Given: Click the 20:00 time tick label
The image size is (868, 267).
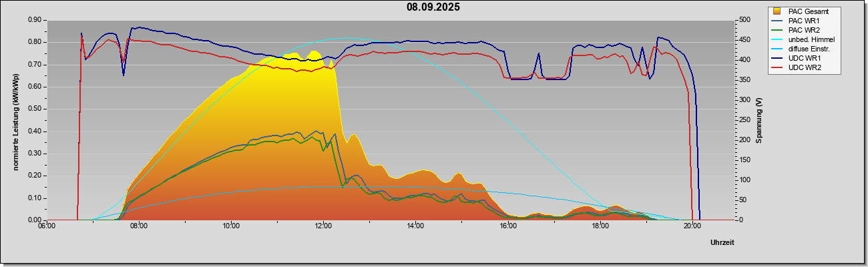Looking at the screenshot, I should click(692, 226).
